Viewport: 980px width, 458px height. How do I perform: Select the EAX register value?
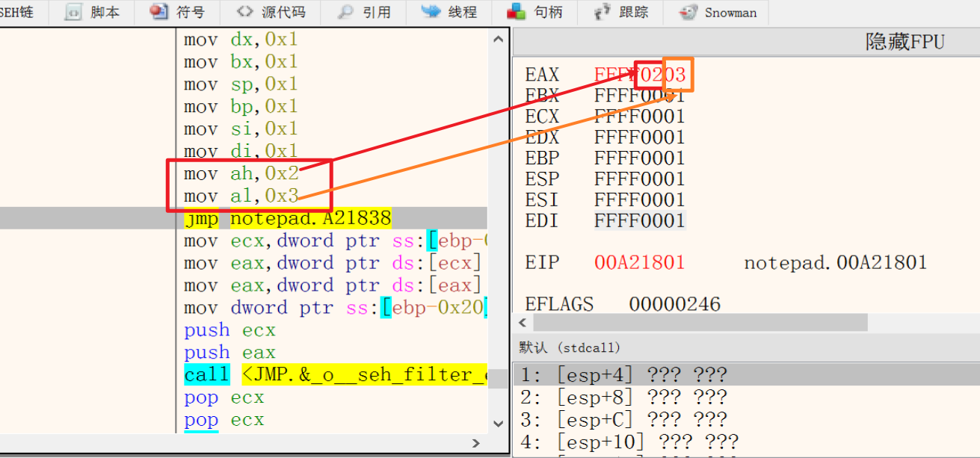[641, 73]
